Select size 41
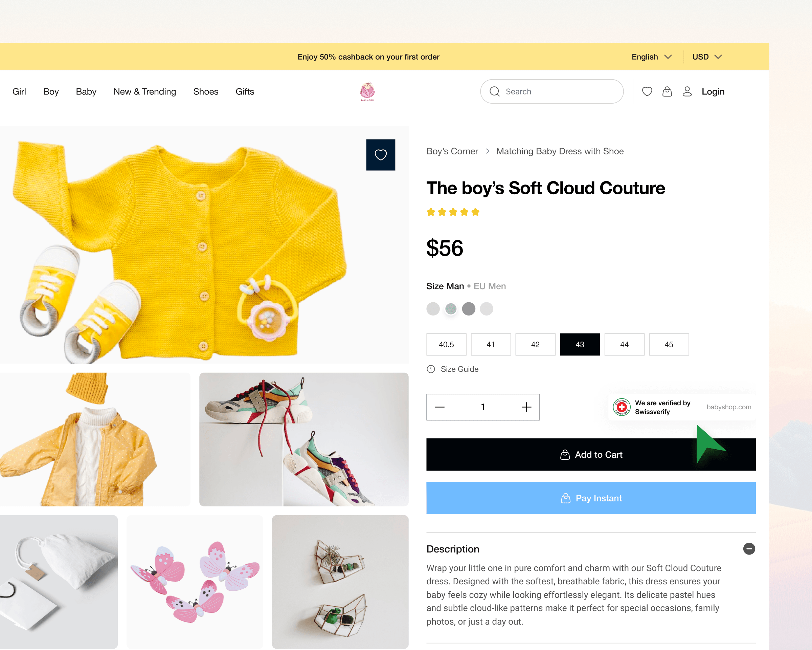The height and width of the screenshot is (650, 812). click(490, 344)
